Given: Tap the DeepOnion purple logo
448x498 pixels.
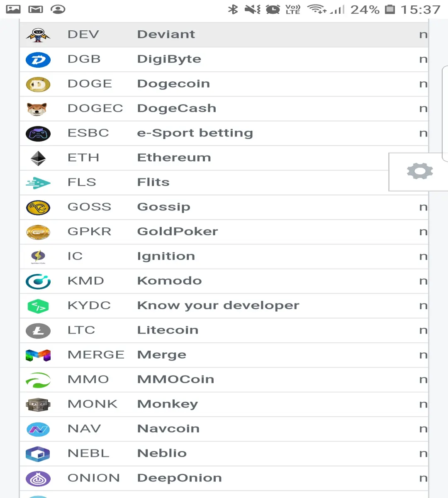Looking at the screenshot, I should (38, 478).
